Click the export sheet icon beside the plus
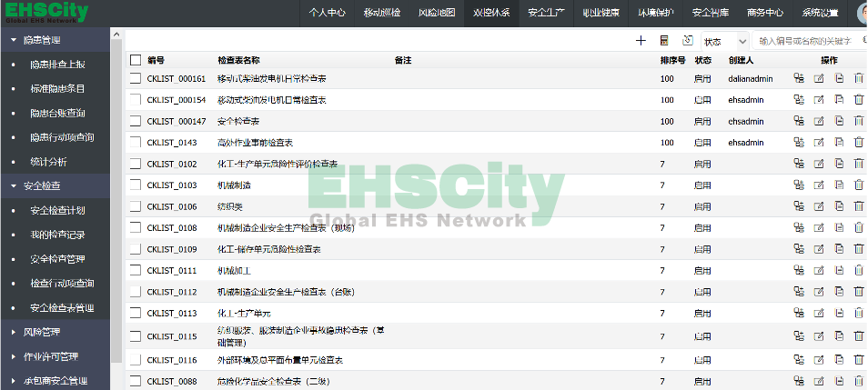 click(664, 40)
